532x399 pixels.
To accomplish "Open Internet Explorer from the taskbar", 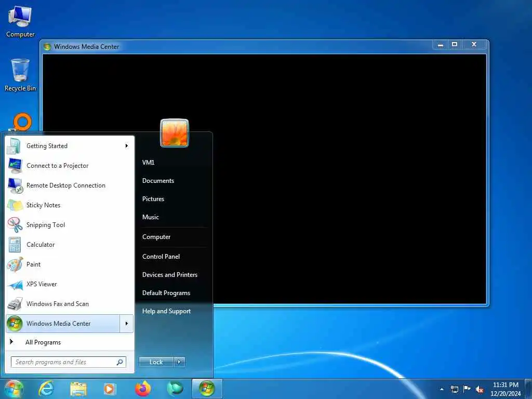I will [x=46, y=389].
